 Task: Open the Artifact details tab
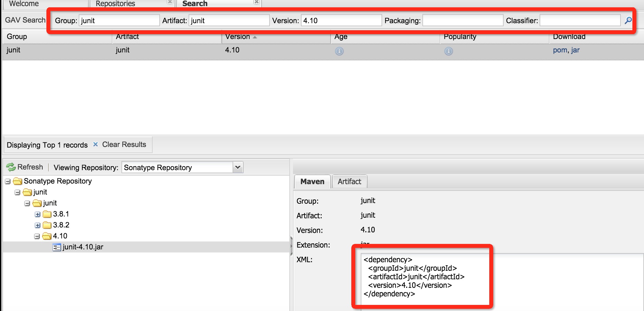349,182
